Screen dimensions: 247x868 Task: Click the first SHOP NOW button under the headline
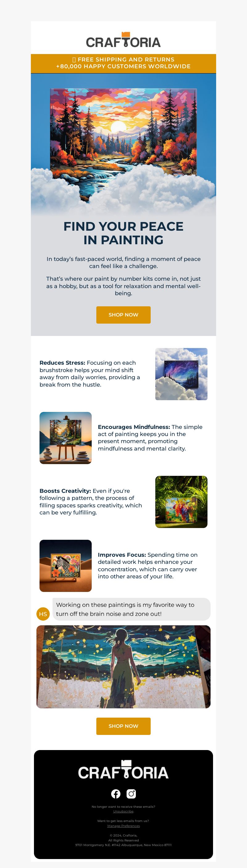123,315
